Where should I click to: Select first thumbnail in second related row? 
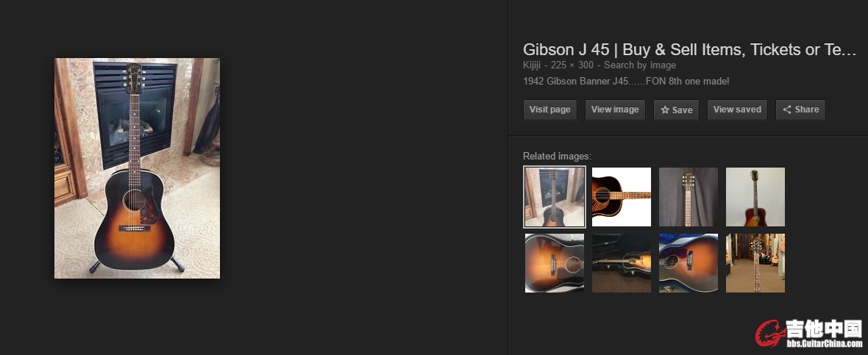click(x=554, y=262)
